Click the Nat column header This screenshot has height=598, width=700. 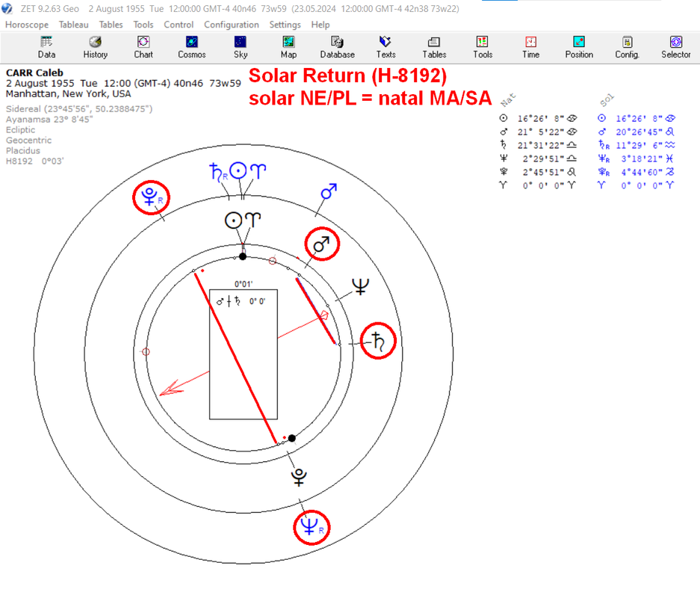pyautogui.click(x=508, y=99)
